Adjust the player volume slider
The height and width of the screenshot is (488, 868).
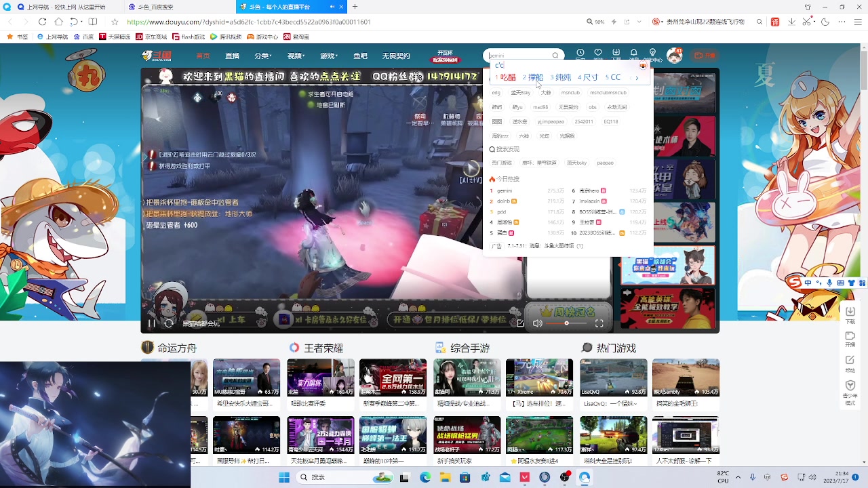(x=566, y=323)
